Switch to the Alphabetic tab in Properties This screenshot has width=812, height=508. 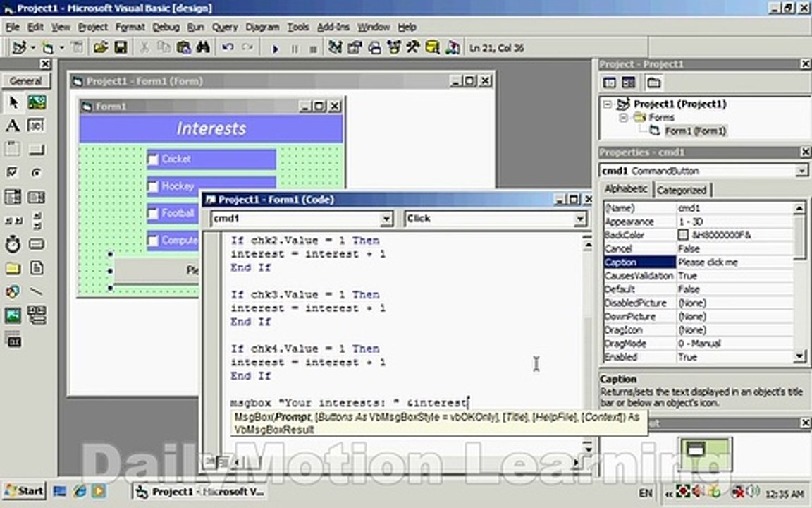tap(626, 188)
